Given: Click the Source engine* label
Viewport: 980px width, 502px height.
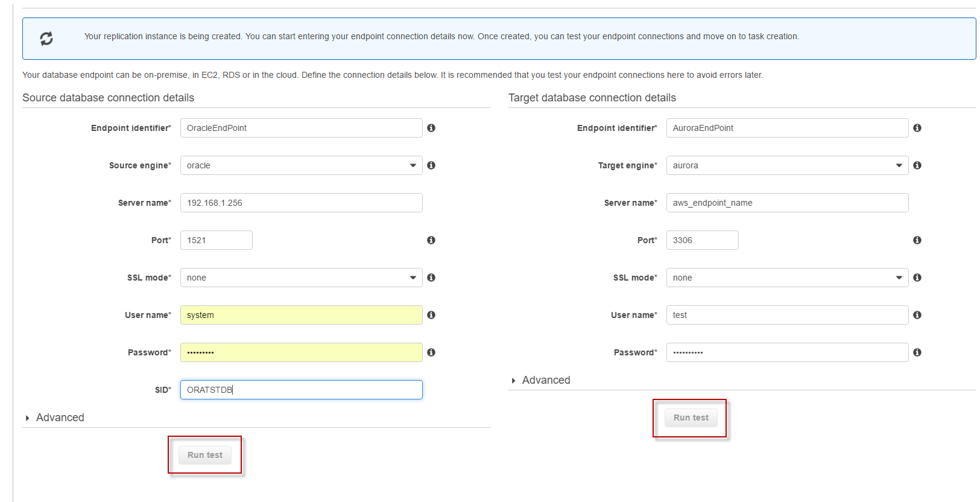Looking at the screenshot, I should coord(140,165).
